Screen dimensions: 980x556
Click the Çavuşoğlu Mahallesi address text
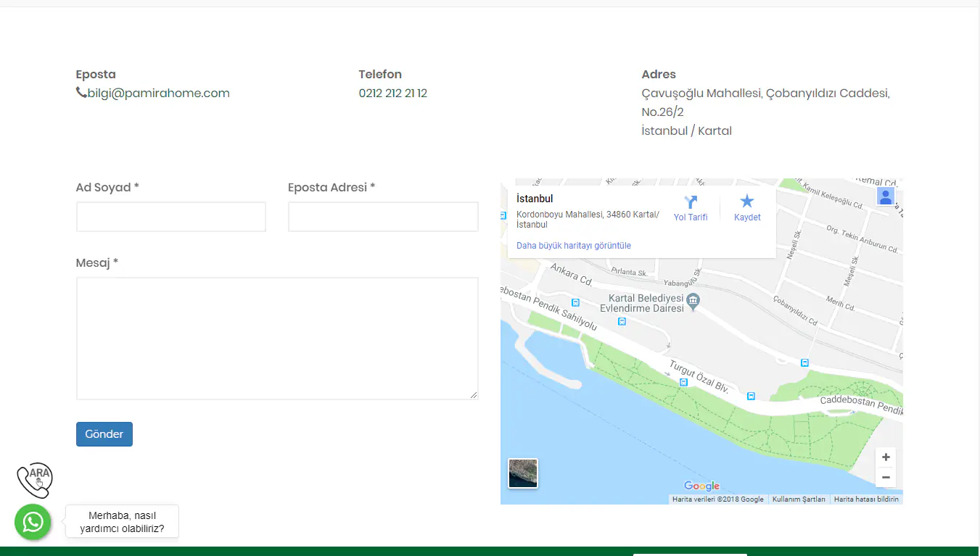click(x=765, y=102)
